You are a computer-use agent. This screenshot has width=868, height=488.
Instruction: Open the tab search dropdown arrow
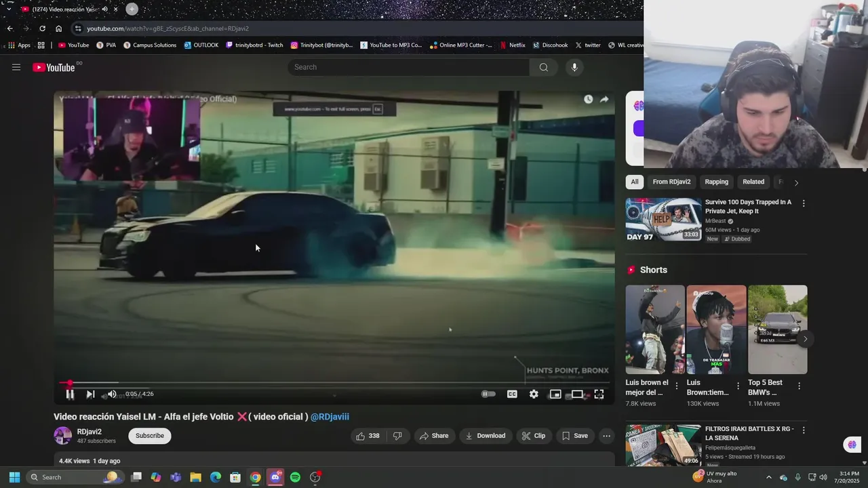coord(8,9)
